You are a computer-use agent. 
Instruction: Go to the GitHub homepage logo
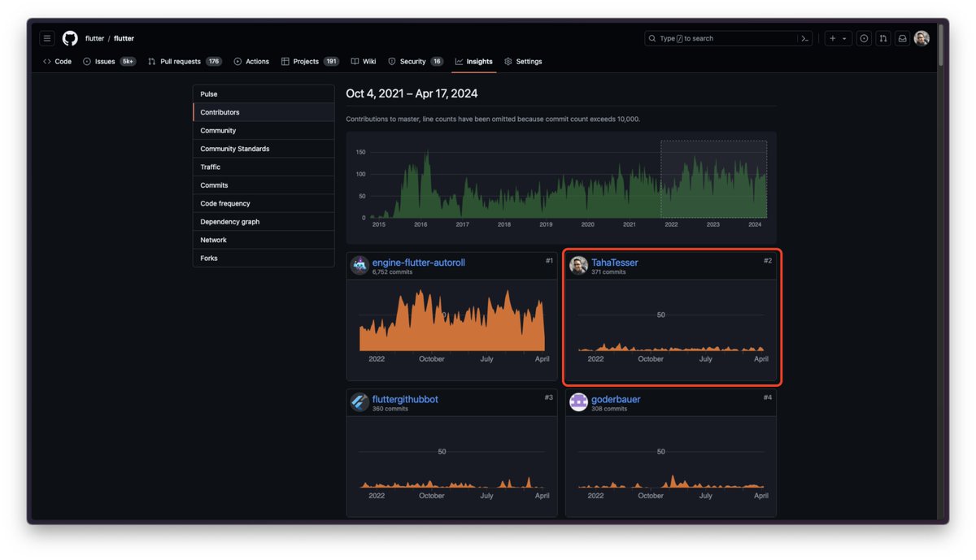(70, 38)
